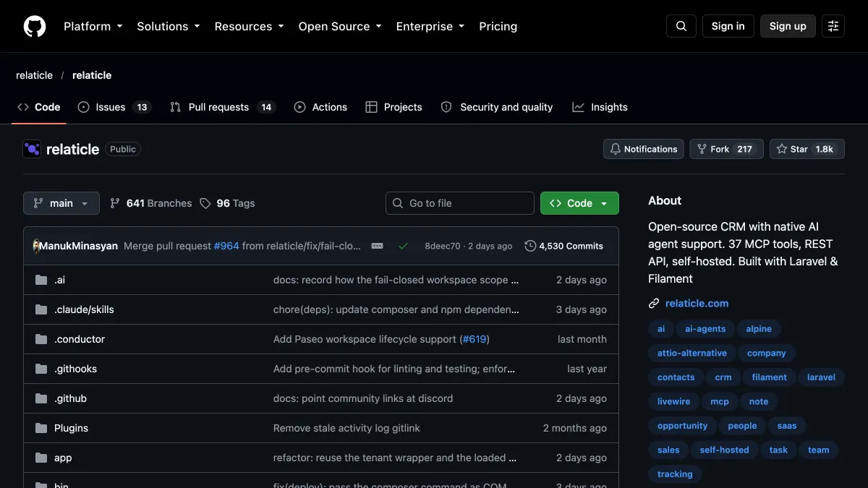The image size is (868, 488).
Task: Expand the Open Source menu
Action: click(x=340, y=26)
